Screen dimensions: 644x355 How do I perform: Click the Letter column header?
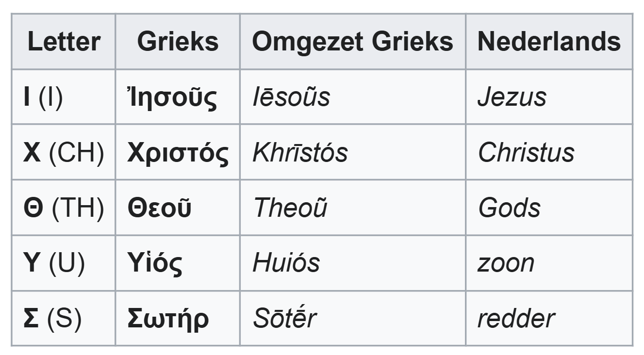tap(64, 42)
